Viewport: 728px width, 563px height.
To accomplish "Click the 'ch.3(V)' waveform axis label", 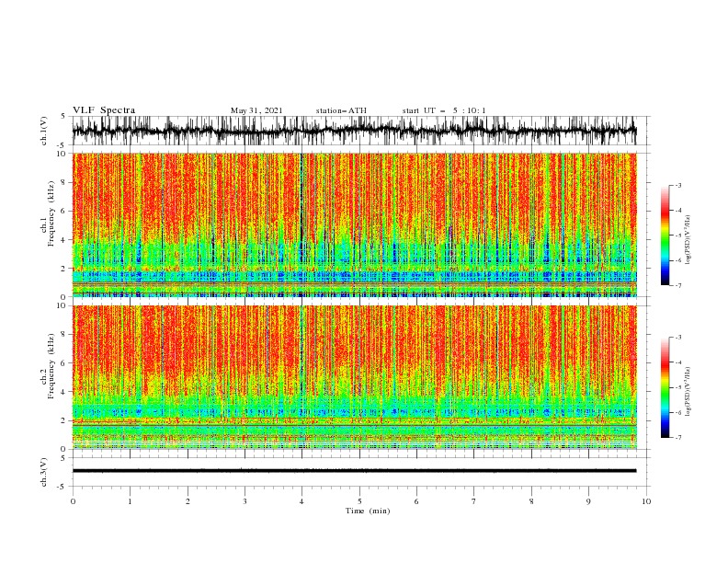I will tap(44, 472).
